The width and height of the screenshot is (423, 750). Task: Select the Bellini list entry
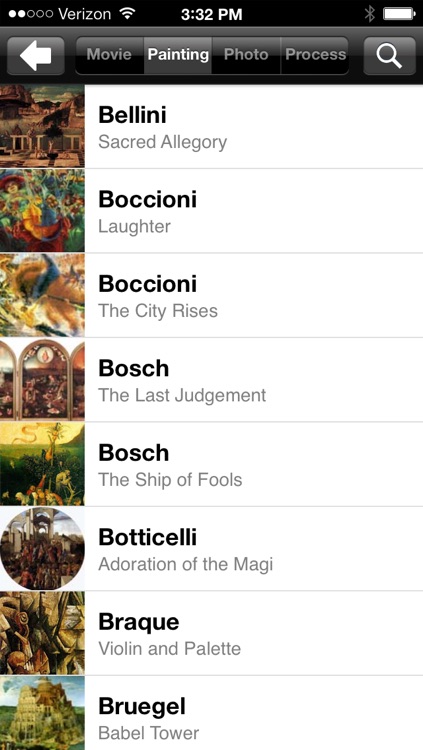click(212, 126)
